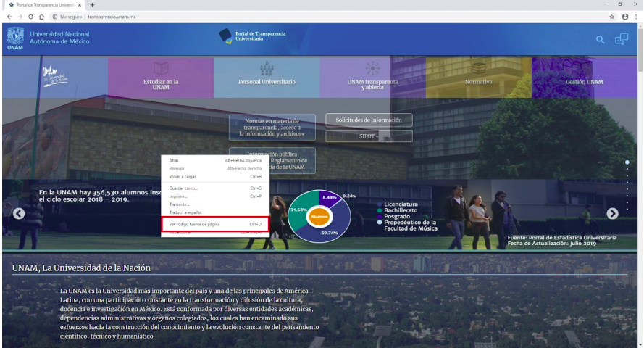Click the browser forward arrow

pos(20,17)
